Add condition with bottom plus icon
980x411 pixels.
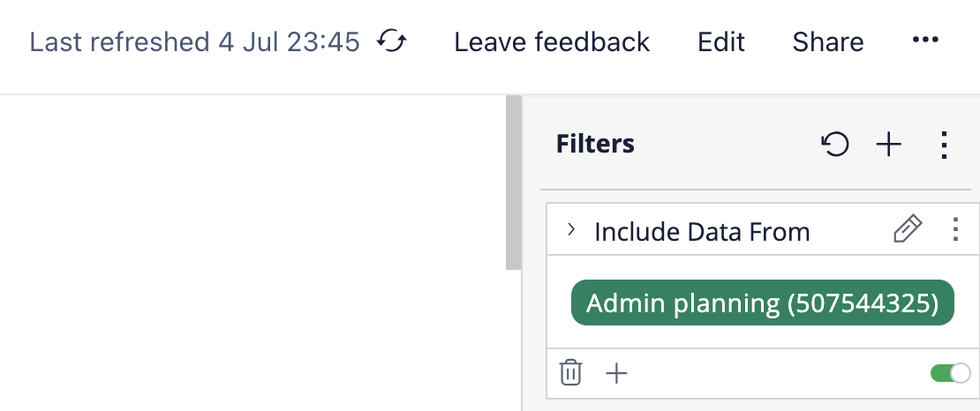616,373
